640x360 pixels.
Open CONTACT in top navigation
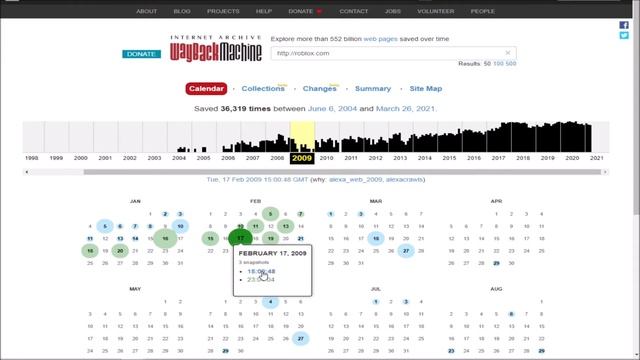(353, 11)
